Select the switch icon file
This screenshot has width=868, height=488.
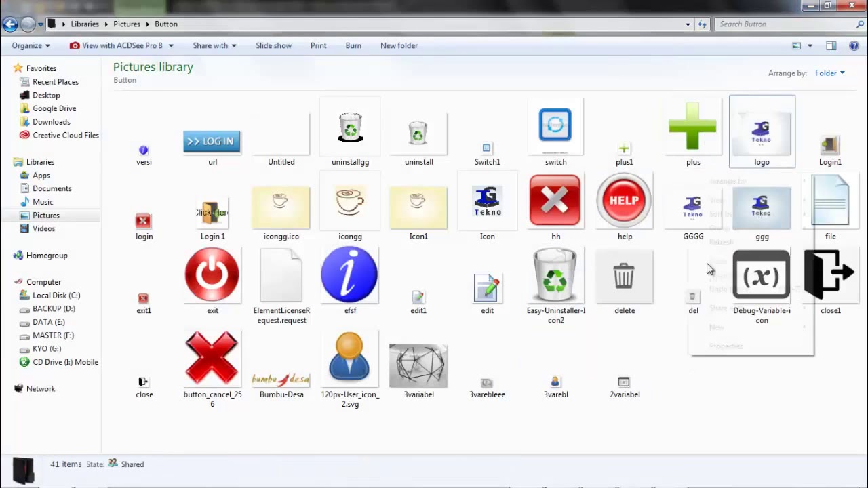(x=555, y=126)
